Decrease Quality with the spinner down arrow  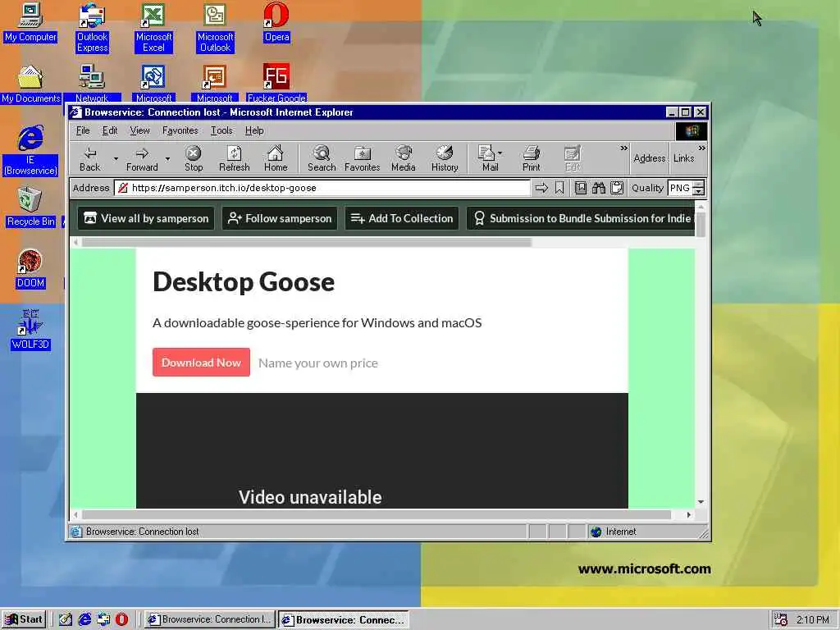tap(698, 192)
